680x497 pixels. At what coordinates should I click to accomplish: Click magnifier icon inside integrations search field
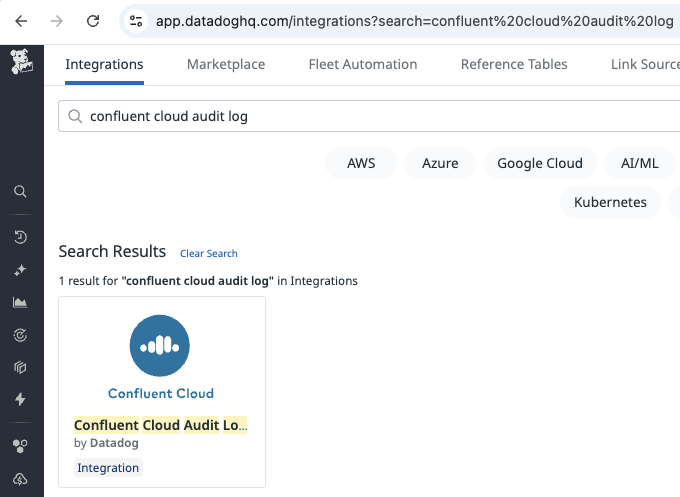click(x=75, y=116)
